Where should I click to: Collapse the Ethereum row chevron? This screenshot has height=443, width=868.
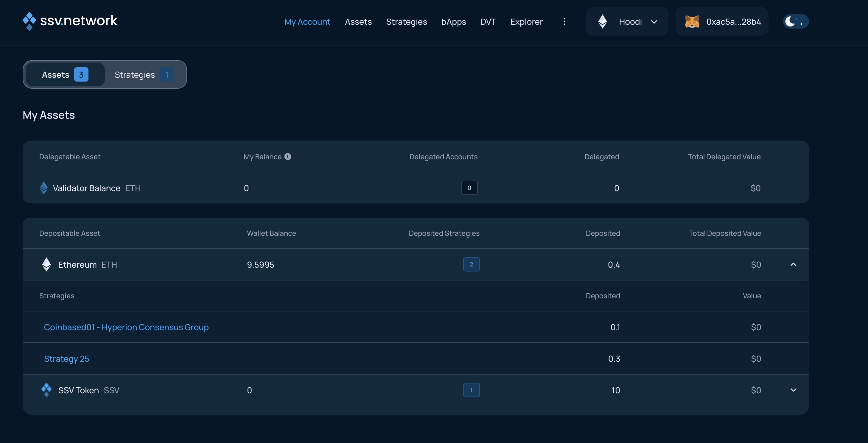point(794,264)
